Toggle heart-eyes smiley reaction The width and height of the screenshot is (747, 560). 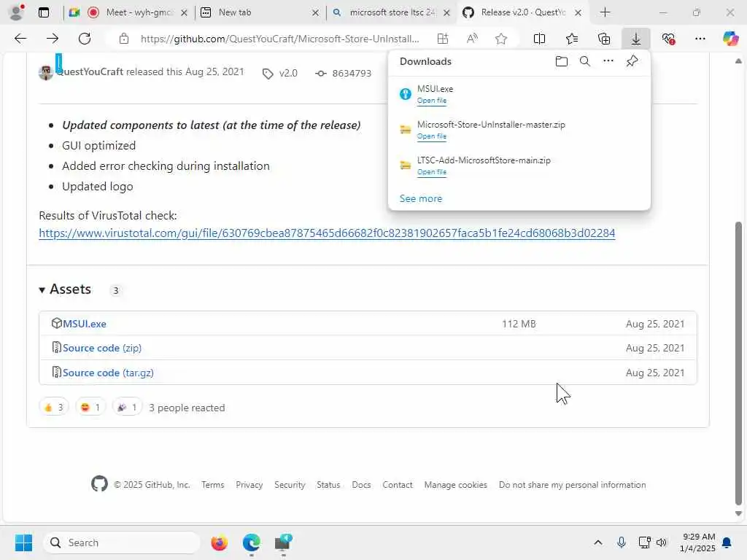pyautogui.click(x=90, y=407)
